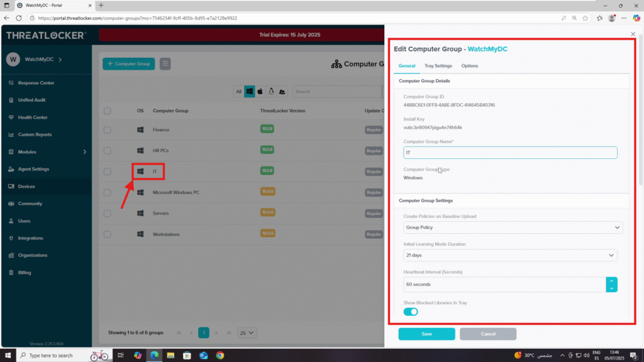Open a new browser tab
644x362 pixels.
pos(101,5)
